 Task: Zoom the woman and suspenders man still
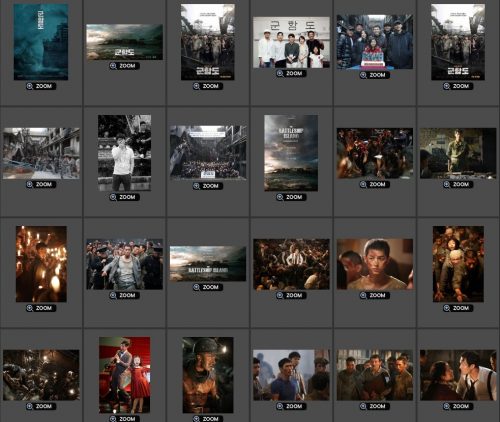point(458,406)
